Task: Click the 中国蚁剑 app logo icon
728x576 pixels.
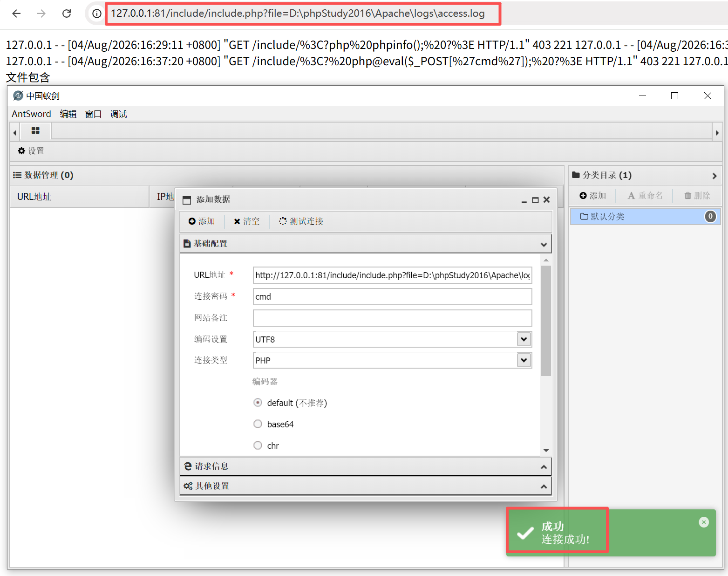Action: point(18,96)
